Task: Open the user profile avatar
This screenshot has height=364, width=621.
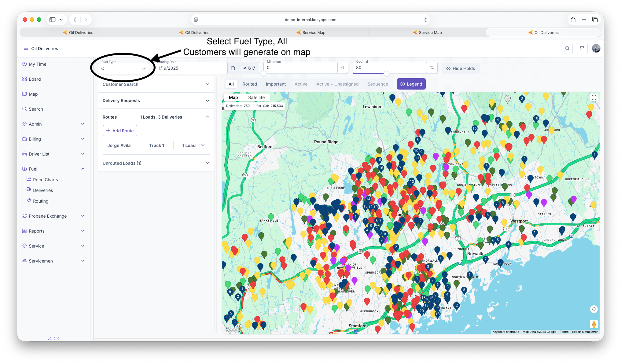Action: tap(596, 48)
